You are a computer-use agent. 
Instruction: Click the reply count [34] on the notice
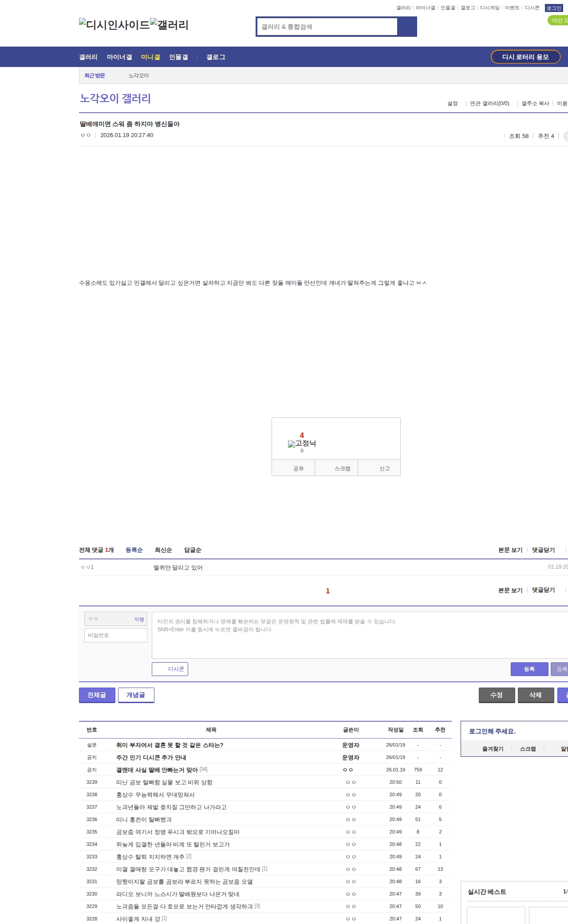pyautogui.click(x=204, y=770)
